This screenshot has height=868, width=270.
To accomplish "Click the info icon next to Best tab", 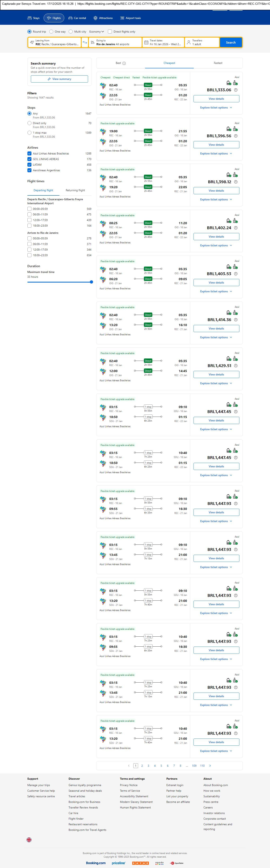I will pos(124,63).
